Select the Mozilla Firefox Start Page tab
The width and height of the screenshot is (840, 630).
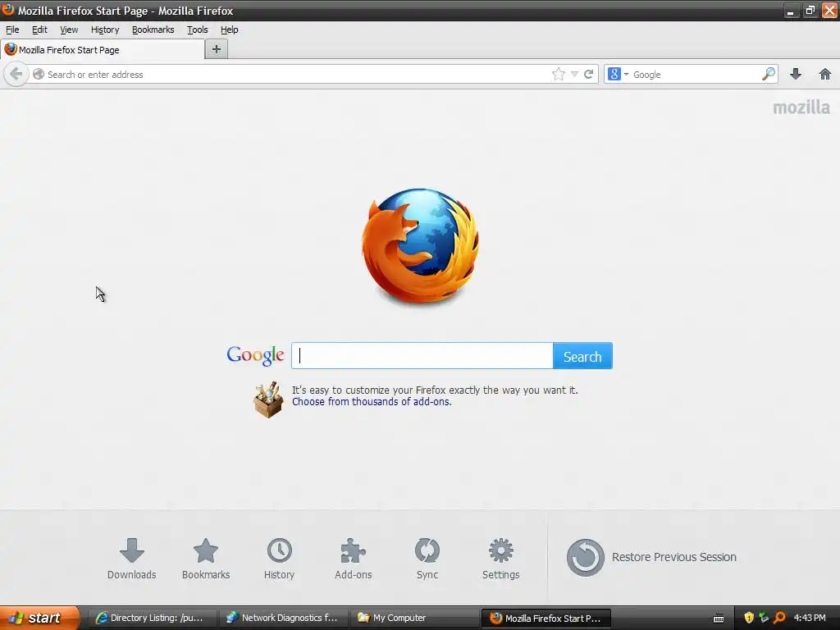click(103, 49)
